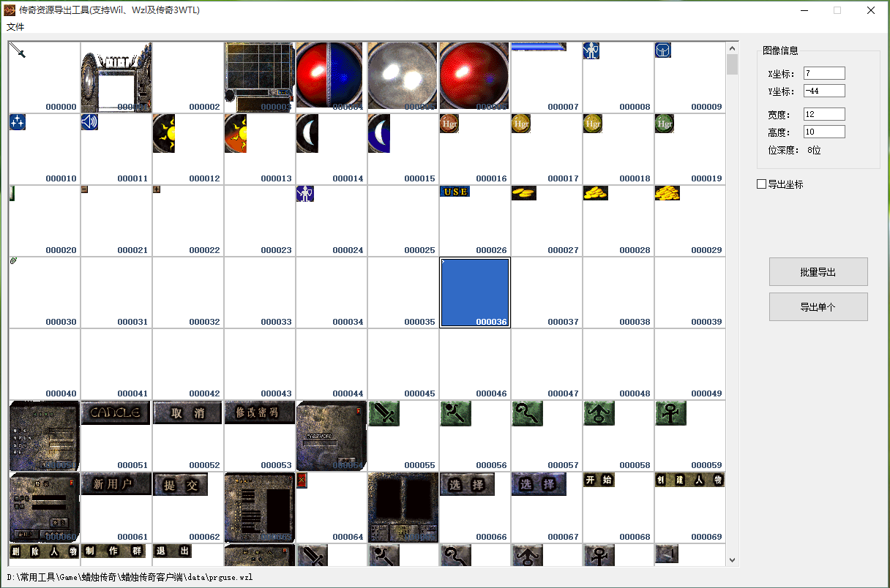Pick the inventory grid panel image 000003
The height and width of the screenshot is (588, 890).
(x=258, y=77)
